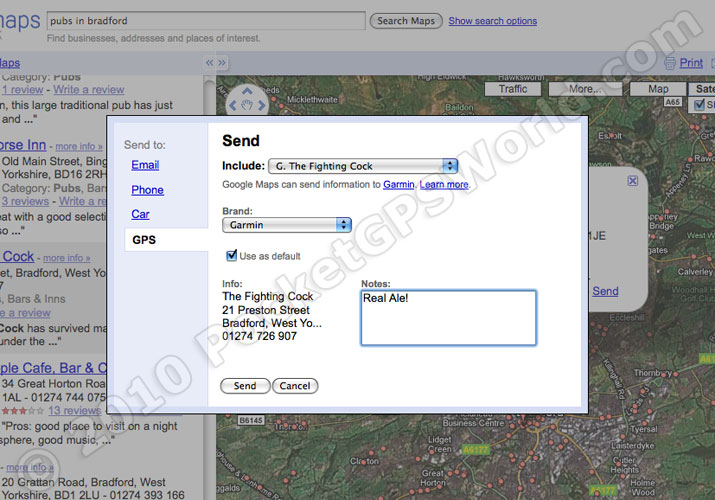715x500 pixels.
Task: Click the Search Maps button
Action: click(406, 21)
